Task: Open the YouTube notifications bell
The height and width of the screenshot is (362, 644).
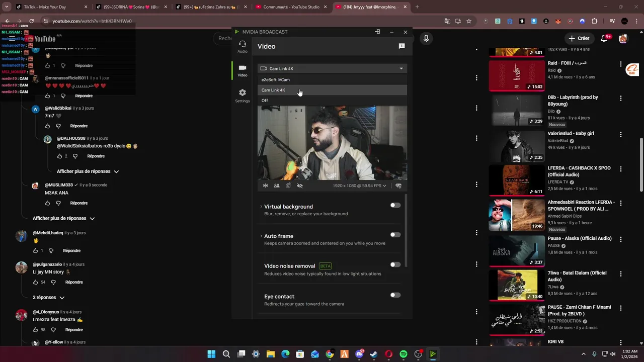Action: point(605,38)
